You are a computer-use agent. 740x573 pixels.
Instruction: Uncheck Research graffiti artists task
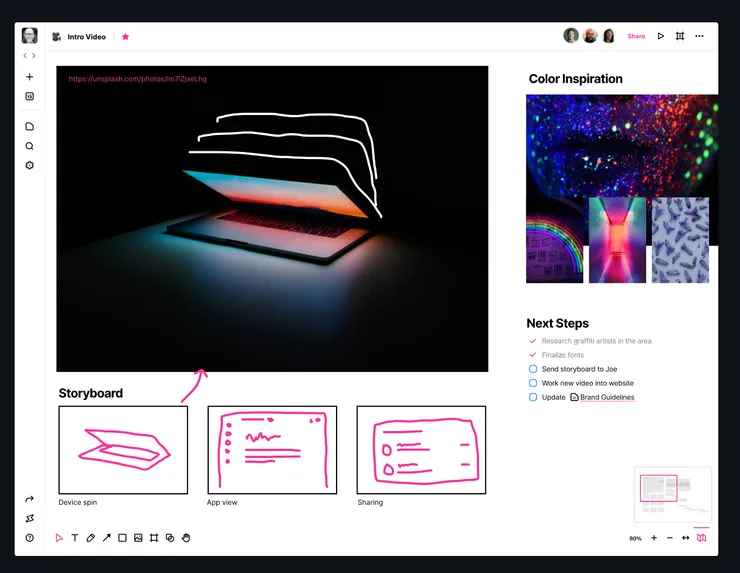(x=533, y=341)
